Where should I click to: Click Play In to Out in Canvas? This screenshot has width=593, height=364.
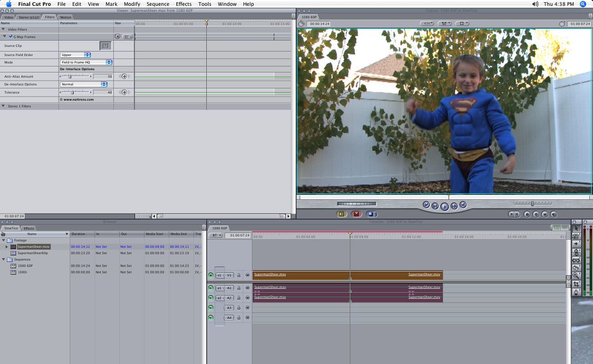pos(435,206)
